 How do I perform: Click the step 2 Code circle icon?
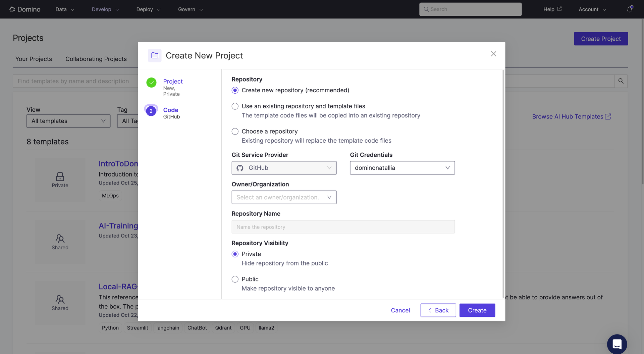[x=151, y=111]
